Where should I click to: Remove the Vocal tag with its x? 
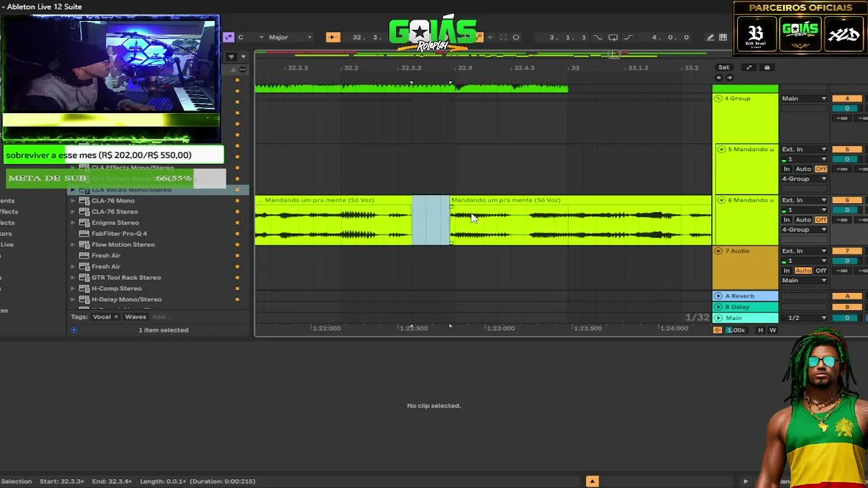pyautogui.click(x=116, y=317)
